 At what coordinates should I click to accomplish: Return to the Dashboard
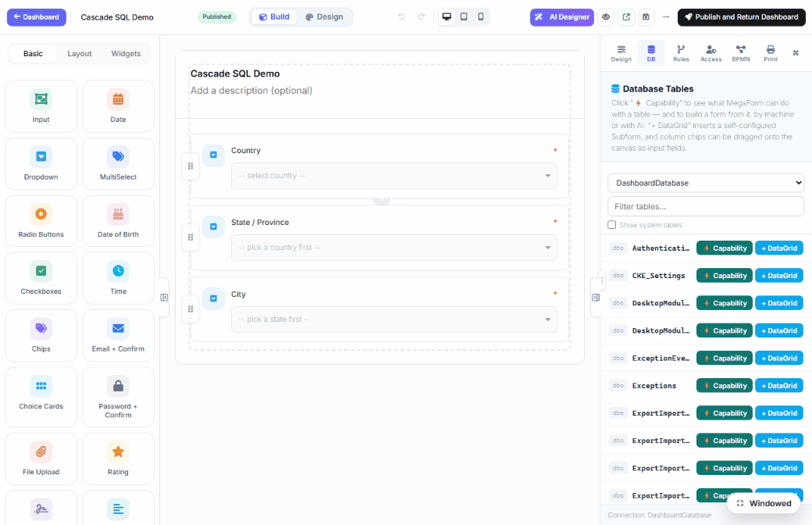coord(36,17)
